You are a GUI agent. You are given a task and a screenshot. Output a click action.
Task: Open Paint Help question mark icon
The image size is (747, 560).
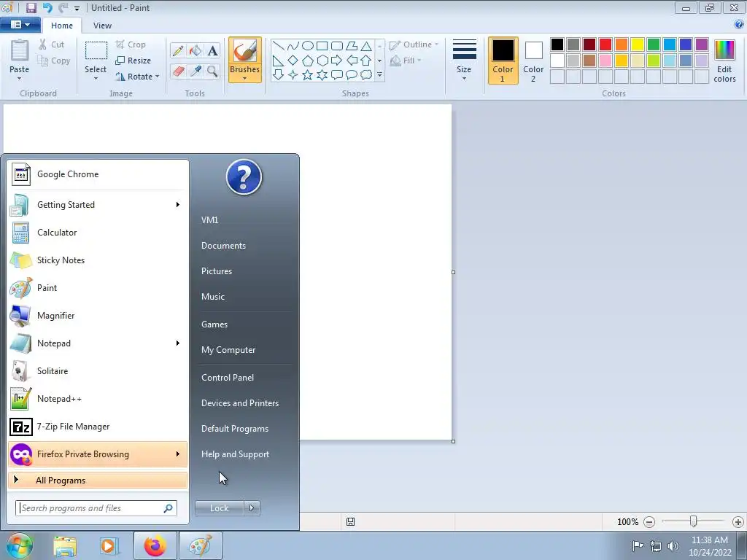pos(739,24)
